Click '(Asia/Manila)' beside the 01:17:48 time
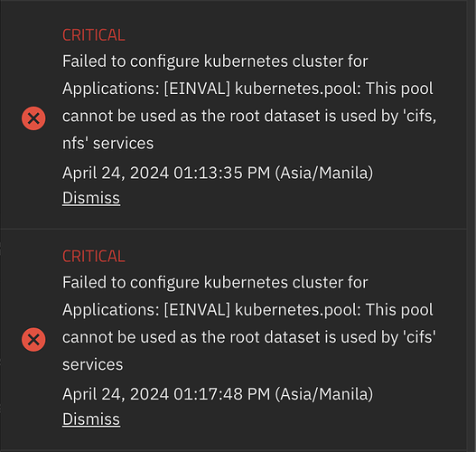The image size is (476, 452). point(324,394)
